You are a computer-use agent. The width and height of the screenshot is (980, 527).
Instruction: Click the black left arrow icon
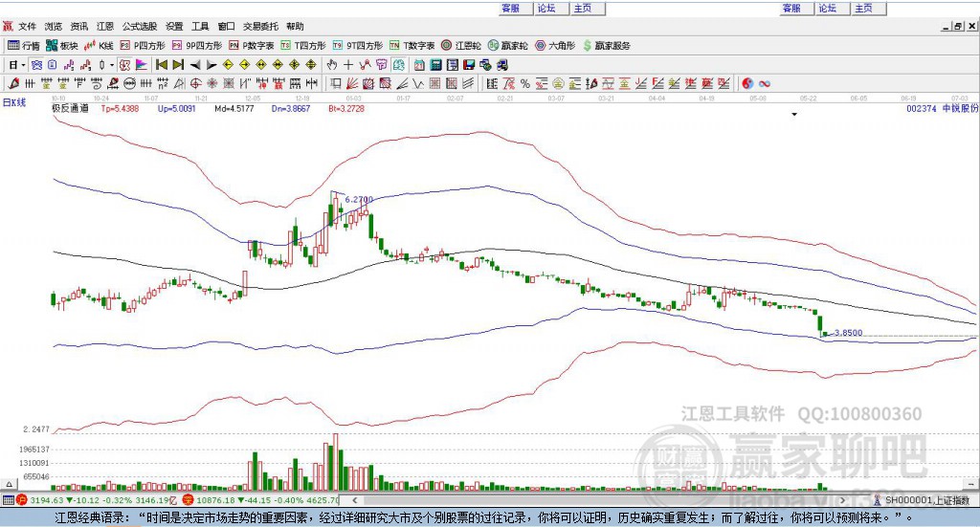click(x=195, y=65)
